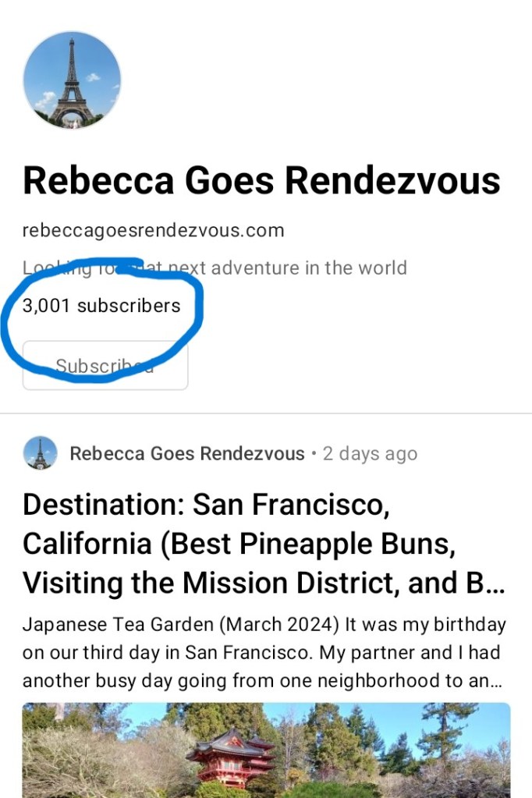Click the red pagoda in the post photo
This screenshot has width=532, height=798.
[231, 757]
